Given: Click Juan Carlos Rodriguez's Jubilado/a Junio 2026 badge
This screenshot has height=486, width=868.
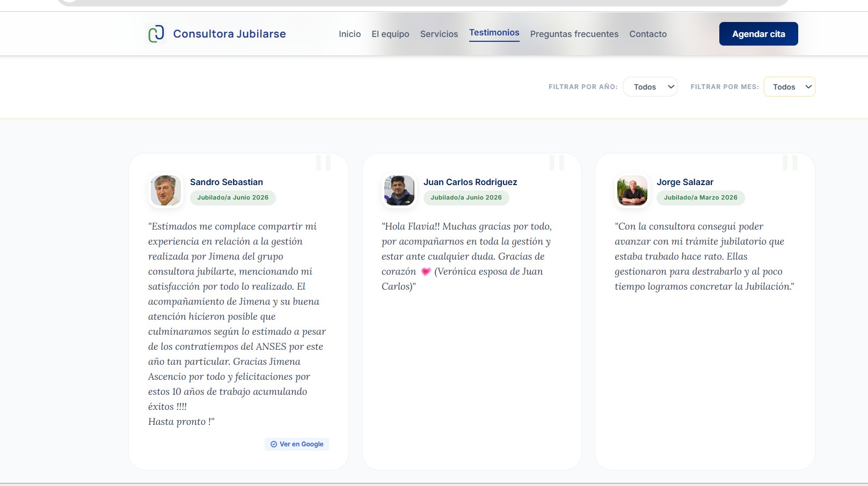Looking at the screenshot, I should point(466,197).
